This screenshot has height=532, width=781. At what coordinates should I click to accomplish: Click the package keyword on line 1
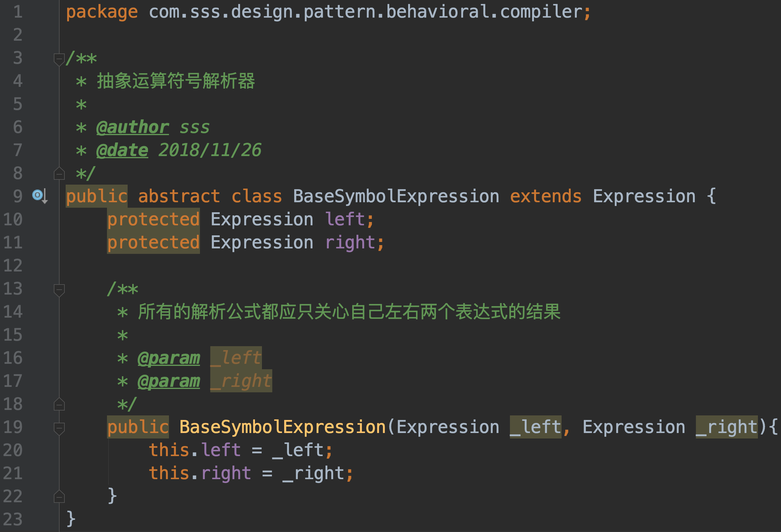[x=102, y=12]
